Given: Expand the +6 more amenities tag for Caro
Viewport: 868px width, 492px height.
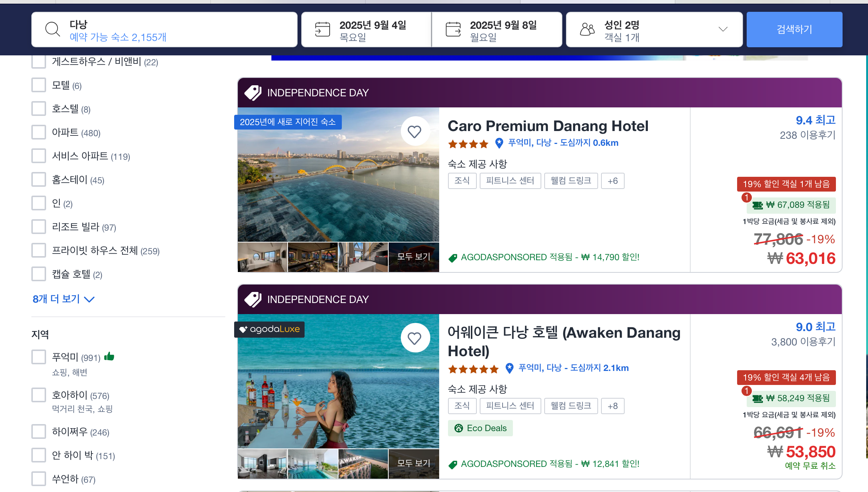Looking at the screenshot, I should point(612,181).
